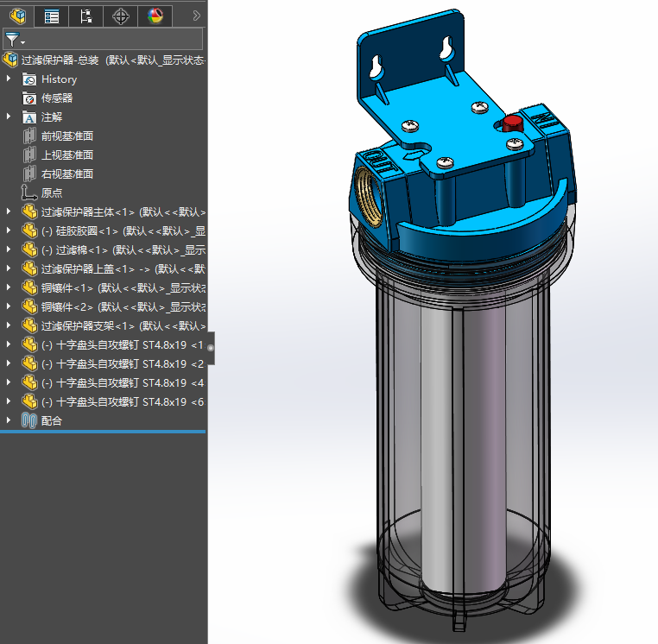Open the filter funnel dropdown arrow
The width and height of the screenshot is (658, 644).
(22, 42)
